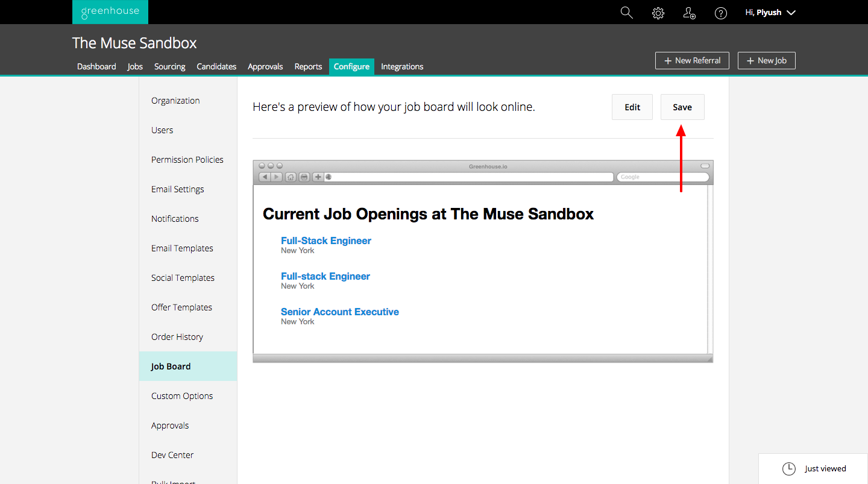
Task: Open the settings gear icon
Action: pos(658,13)
